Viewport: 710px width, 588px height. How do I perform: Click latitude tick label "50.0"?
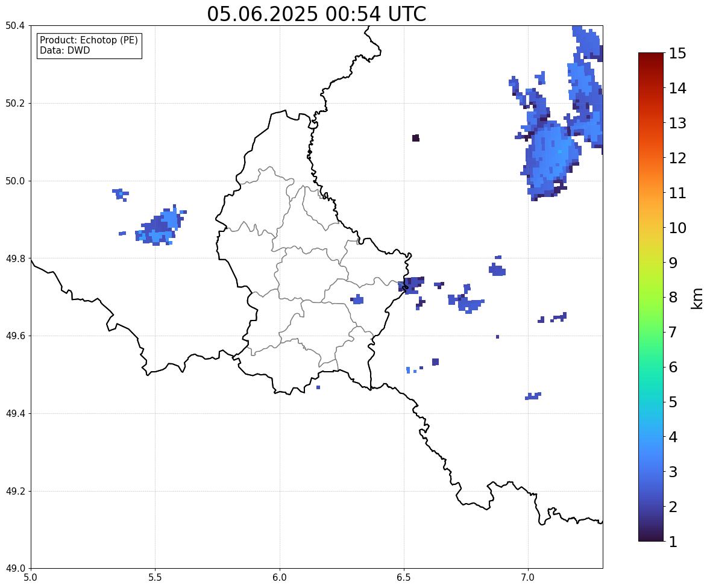[15, 181]
